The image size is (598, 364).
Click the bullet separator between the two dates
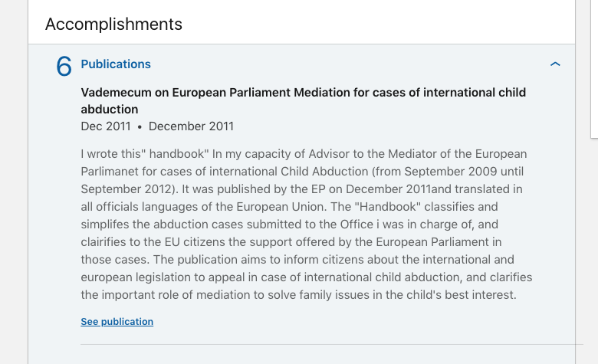[x=140, y=127]
